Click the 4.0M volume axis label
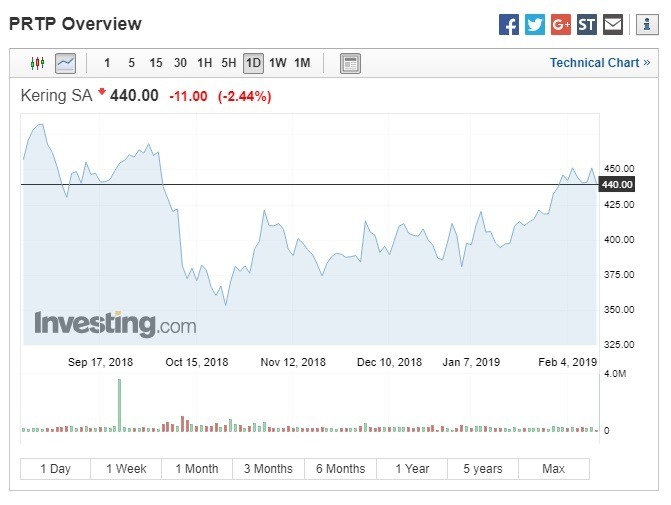The image size is (671, 505). [615, 374]
